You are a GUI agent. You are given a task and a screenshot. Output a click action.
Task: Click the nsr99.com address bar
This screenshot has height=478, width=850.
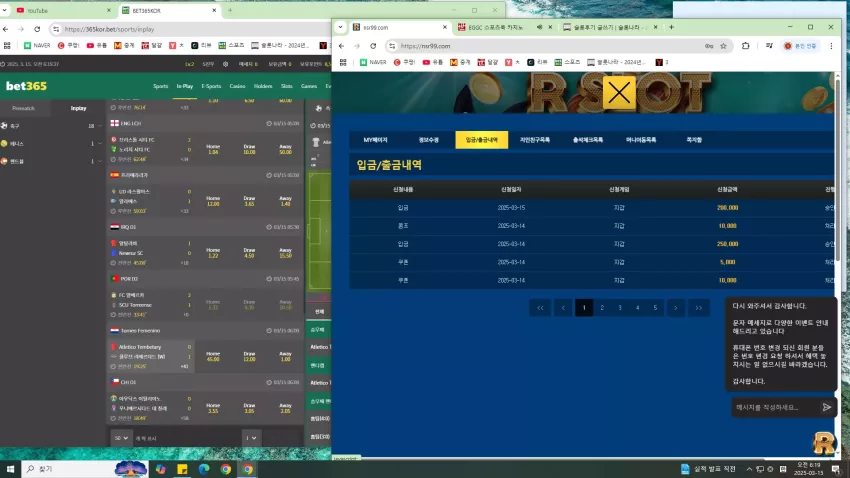548,46
